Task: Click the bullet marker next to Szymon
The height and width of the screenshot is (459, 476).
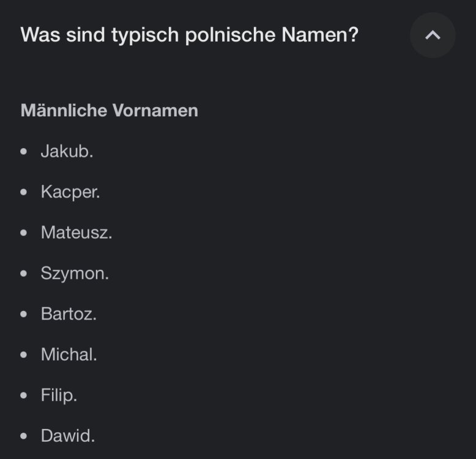Action: (x=24, y=274)
